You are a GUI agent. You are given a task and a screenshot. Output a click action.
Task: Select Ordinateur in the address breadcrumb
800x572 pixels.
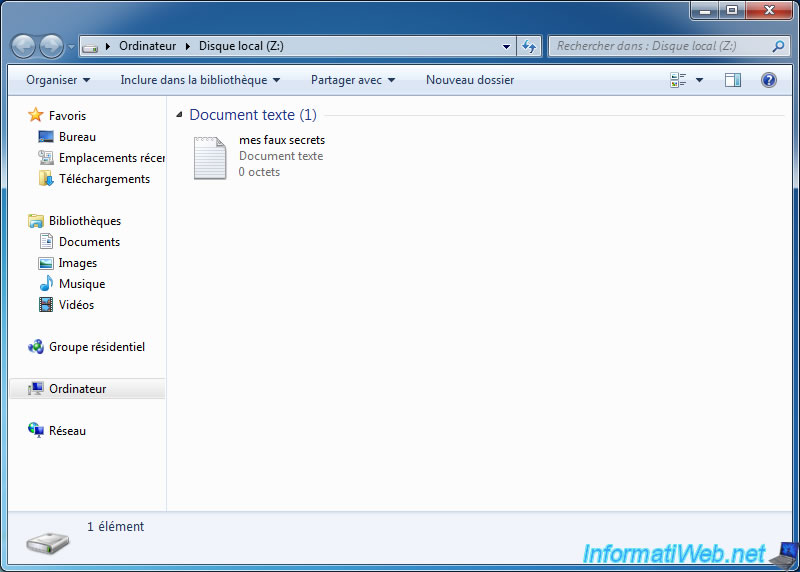tap(147, 46)
